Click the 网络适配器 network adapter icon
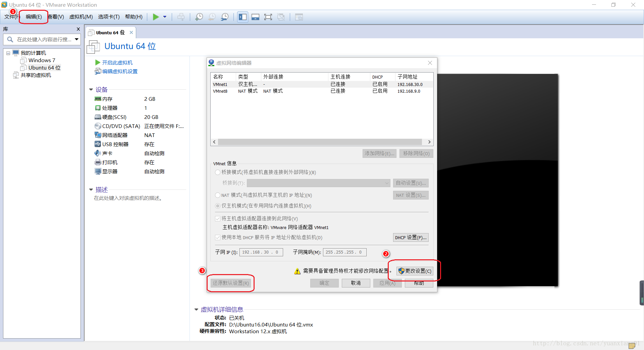The height and width of the screenshot is (350, 644). coord(98,135)
